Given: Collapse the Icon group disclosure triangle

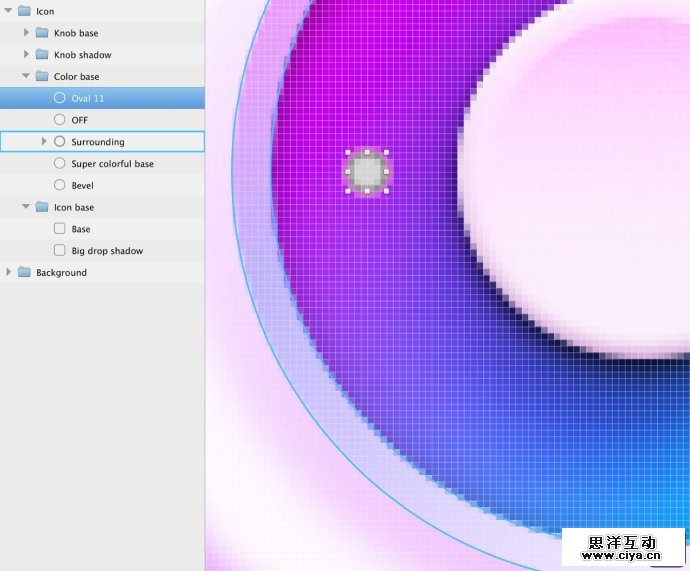Looking at the screenshot, I should coord(9,11).
